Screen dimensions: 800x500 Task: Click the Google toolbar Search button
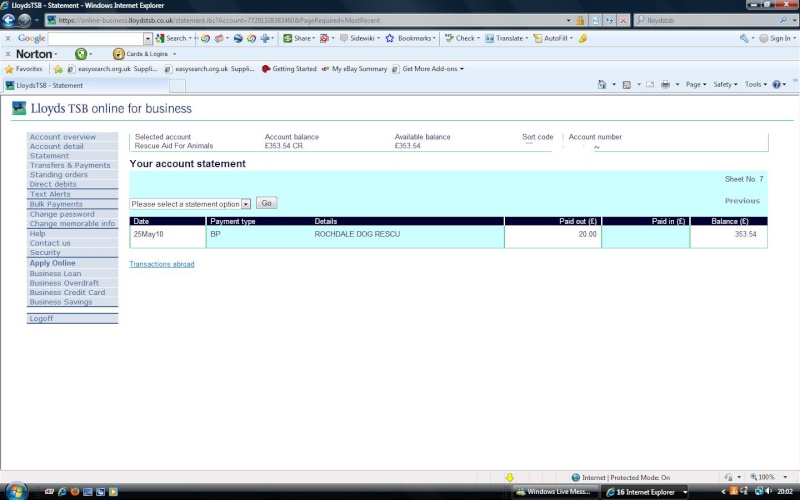tap(171, 38)
